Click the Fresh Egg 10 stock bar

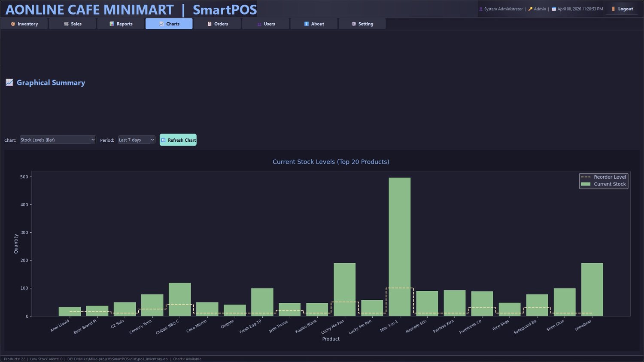point(262,302)
